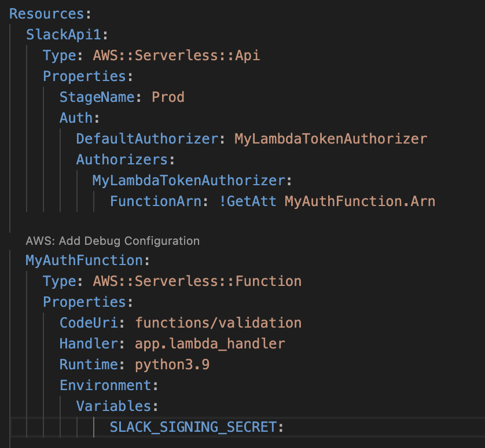Viewport: 485px width, 448px height.
Task: Click the 'AWS::Serverless::Function' type value
Action: [197, 281]
